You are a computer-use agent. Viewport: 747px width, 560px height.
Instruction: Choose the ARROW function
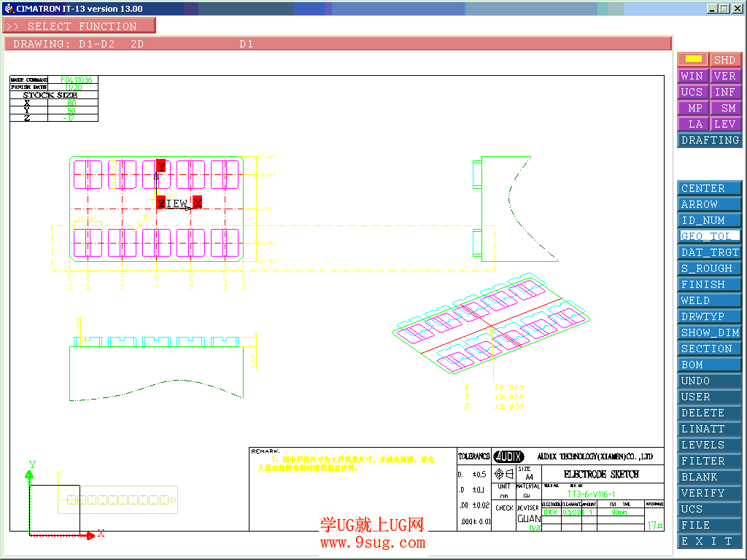[x=710, y=204]
